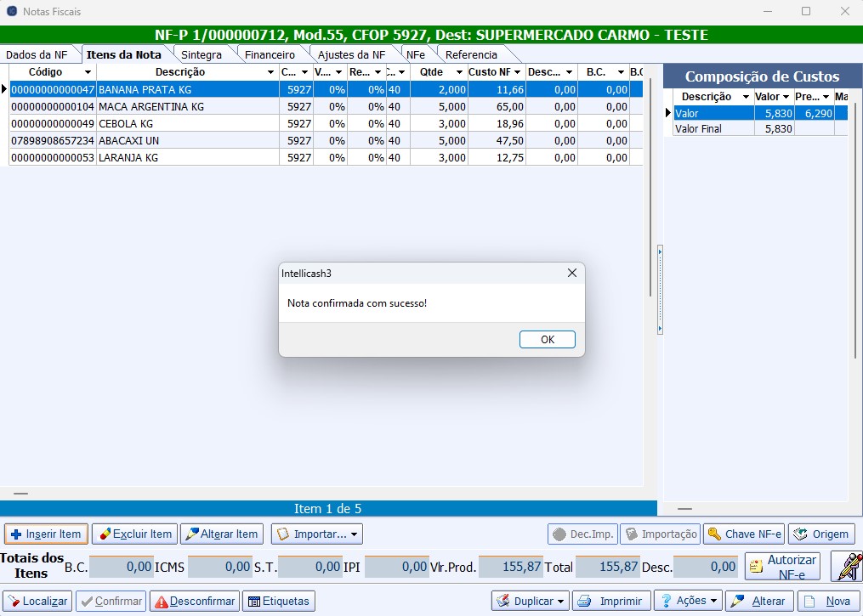Click the Inserir Item plus button
Screen dimensions: 863x616
46,534
